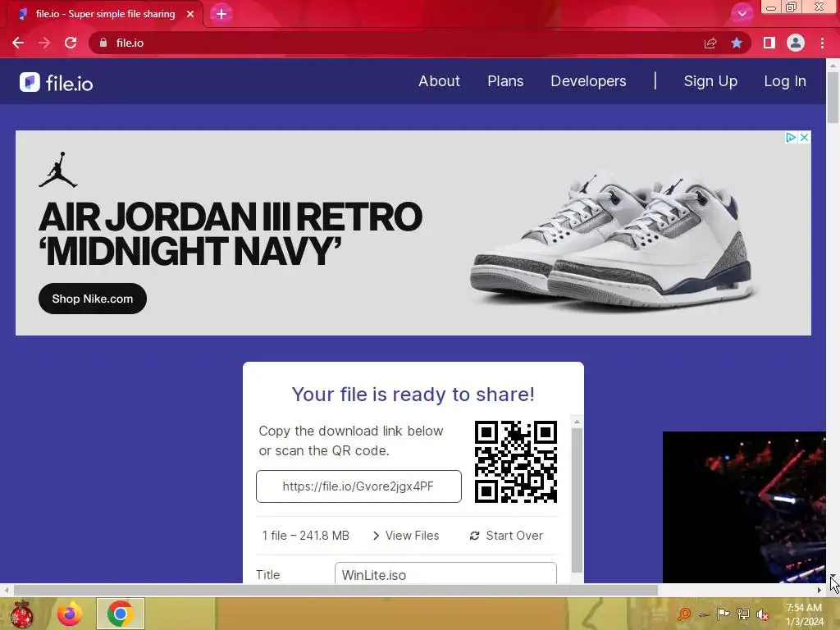
Task: Open the side panel icon
Action: tap(769, 43)
